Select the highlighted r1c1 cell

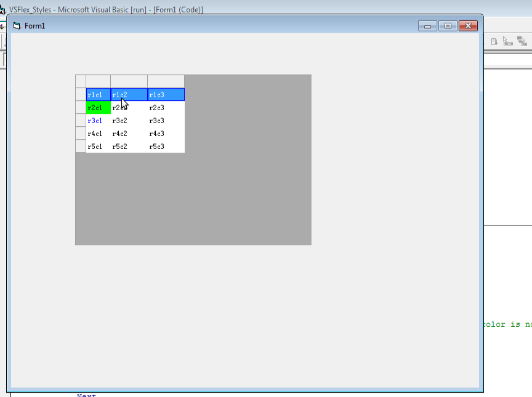[x=99, y=95]
